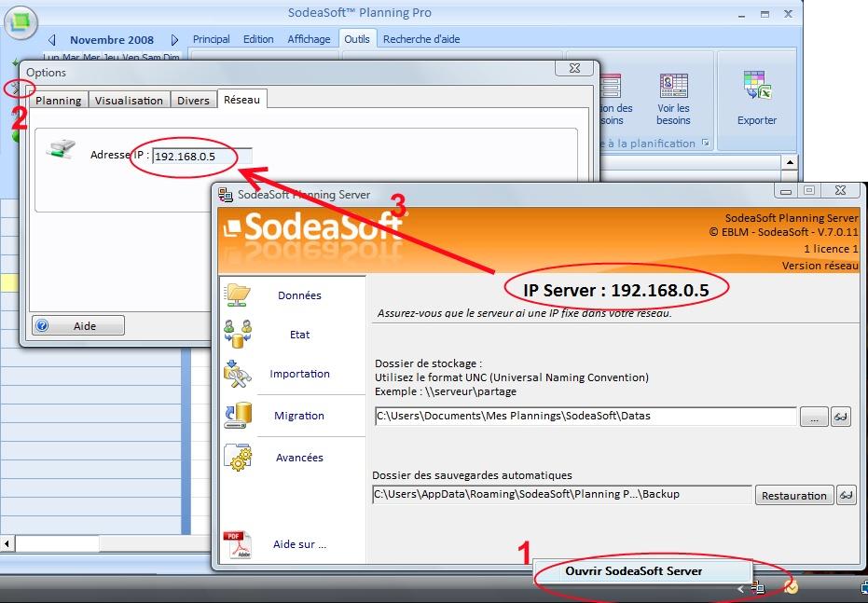
Task: Click the storage folder path field
Action: (x=586, y=416)
